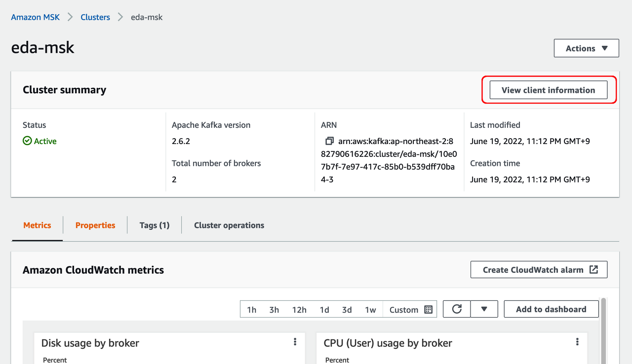
Task: Select the 1h time range
Action: point(252,310)
